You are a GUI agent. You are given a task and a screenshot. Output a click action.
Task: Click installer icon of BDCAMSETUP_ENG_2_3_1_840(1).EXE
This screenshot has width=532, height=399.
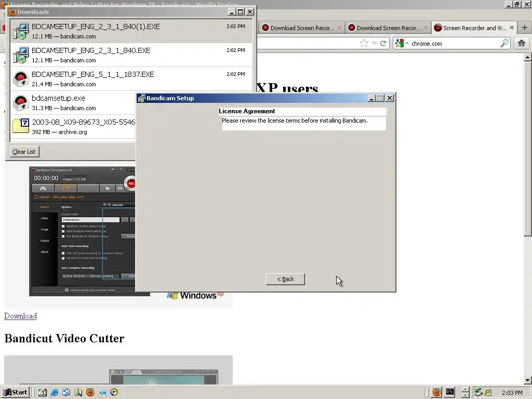(21, 31)
